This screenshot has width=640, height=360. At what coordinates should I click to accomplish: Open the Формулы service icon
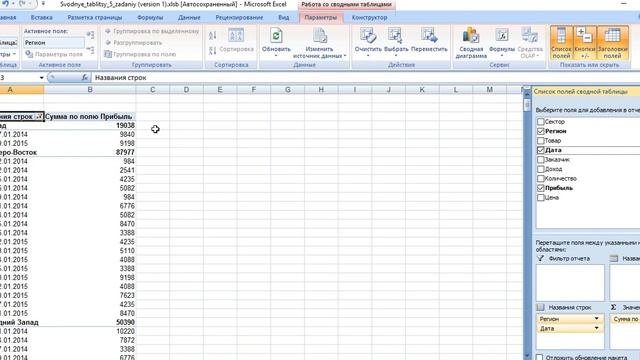coord(502,36)
